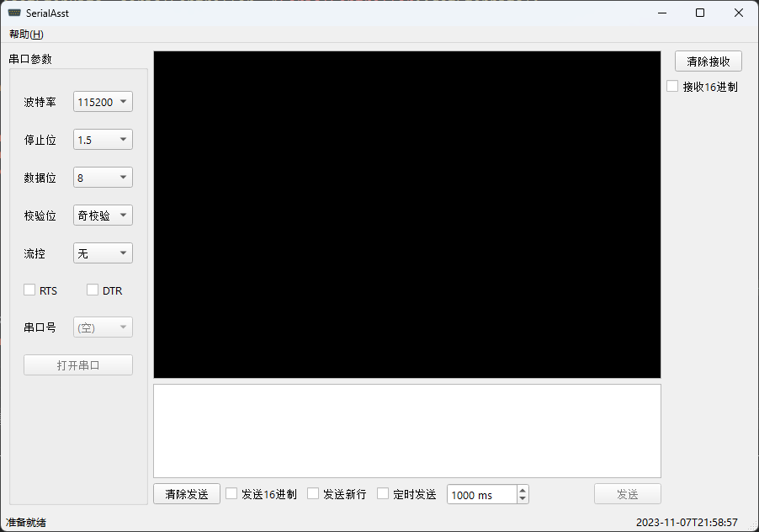Image resolution: width=759 pixels, height=532 pixels.
Task: Increase timer interval with up arrow
Action: coord(523,490)
